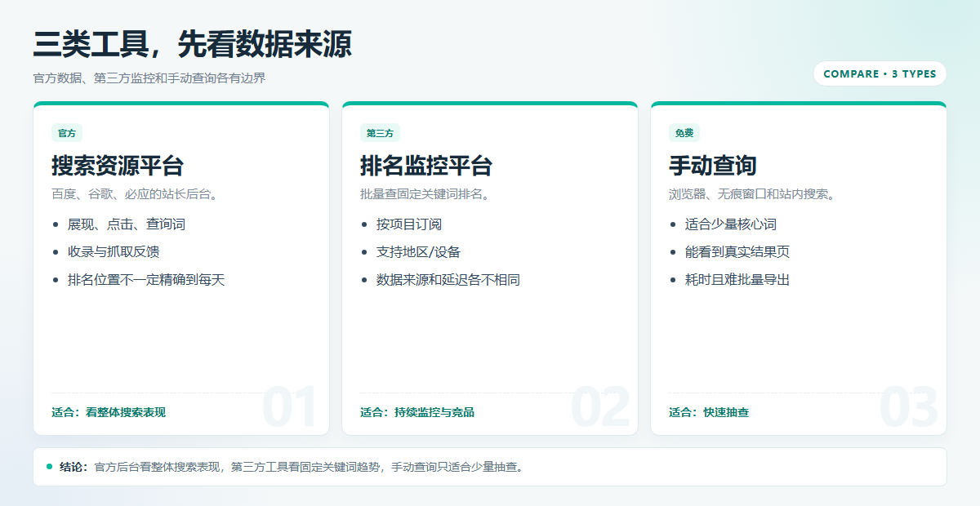This screenshot has width=980, height=506.
Task: Click description 百度、谷歌、必应的站长后台。
Action: (135, 194)
